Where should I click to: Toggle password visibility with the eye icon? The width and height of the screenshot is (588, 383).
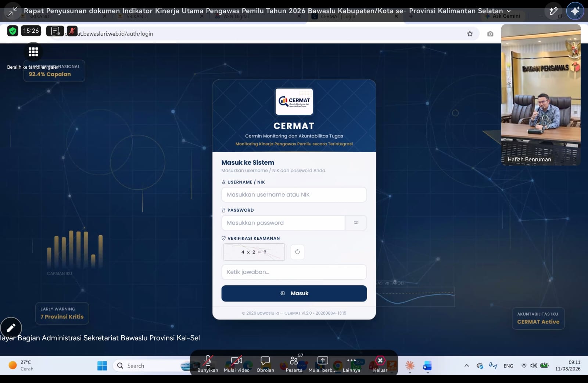coord(356,223)
